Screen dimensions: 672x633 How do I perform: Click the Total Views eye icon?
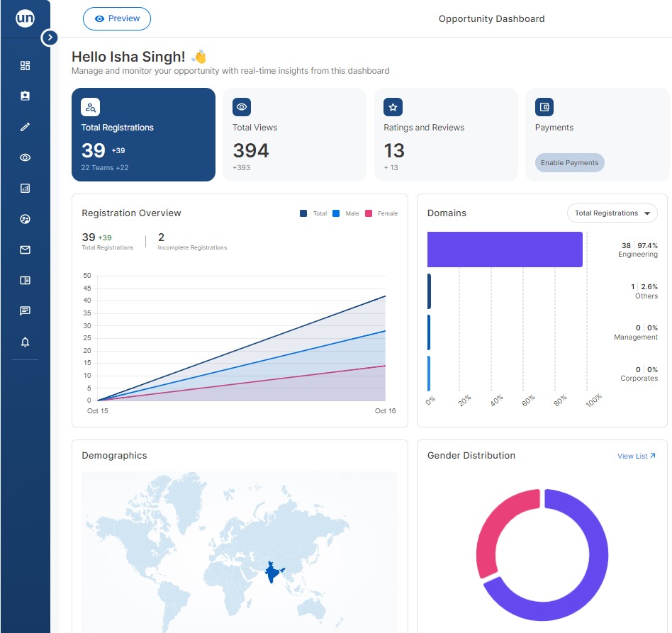[242, 107]
